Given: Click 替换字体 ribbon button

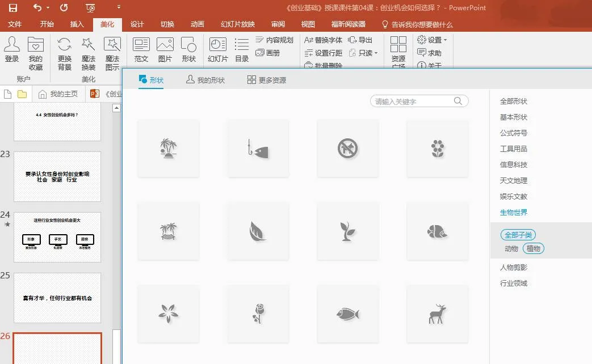Looking at the screenshot, I should (x=323, y=40).
